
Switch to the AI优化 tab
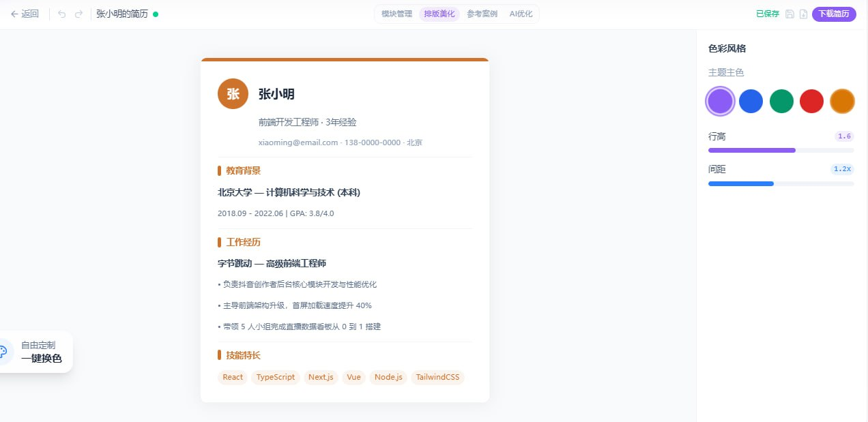coord(521,14)
